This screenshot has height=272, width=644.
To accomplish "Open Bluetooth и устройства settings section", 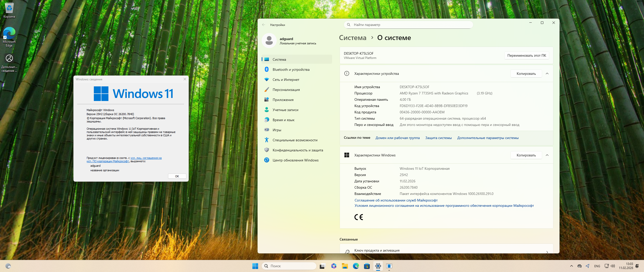I will [x=291, y=70].
